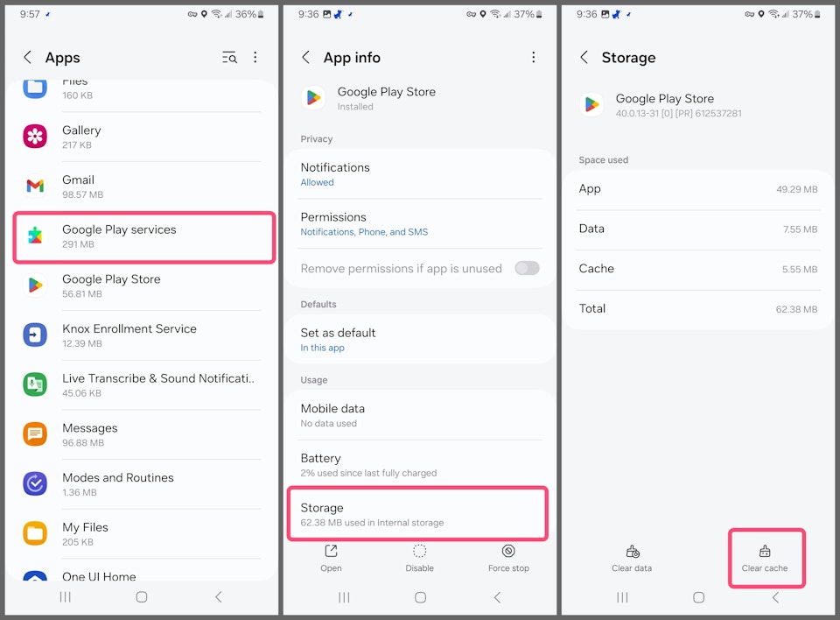Select Google Play services in Apps list
Viewport: 840px width, 620px height.
pyautogui.click(x=144, y=236)
